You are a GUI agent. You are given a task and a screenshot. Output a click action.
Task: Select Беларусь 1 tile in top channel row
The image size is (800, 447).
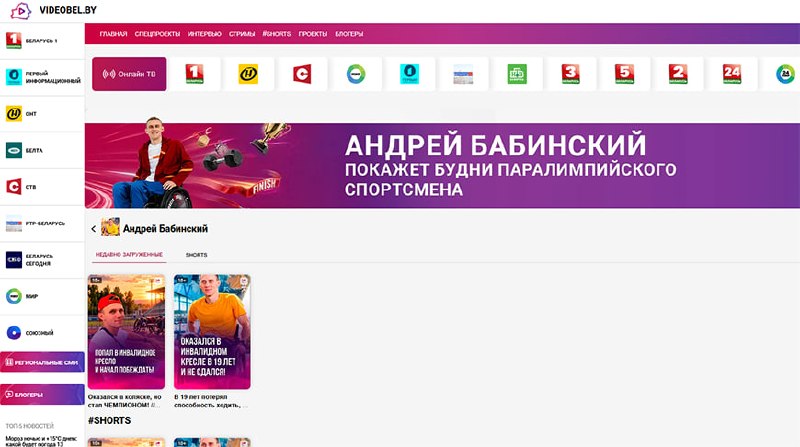(x=194, y=74)
